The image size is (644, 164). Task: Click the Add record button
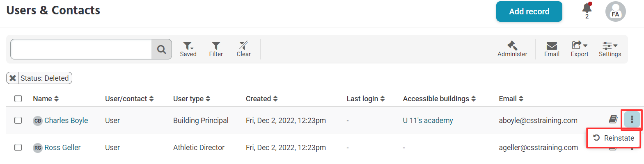pos(529,11)
